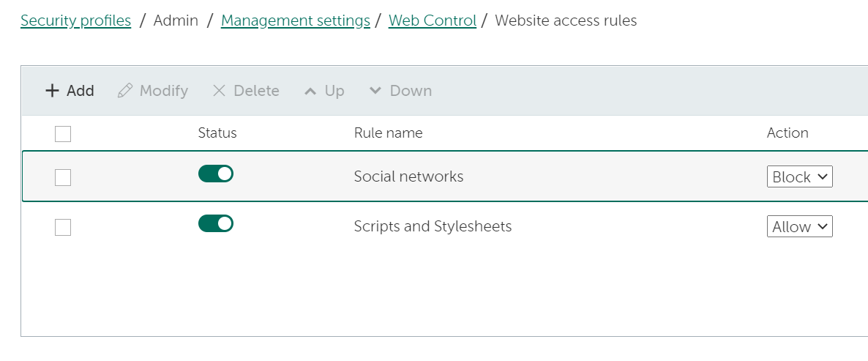868x361 pixels.
Task: Click the pencil Modify icon
Action: (125, 91)
